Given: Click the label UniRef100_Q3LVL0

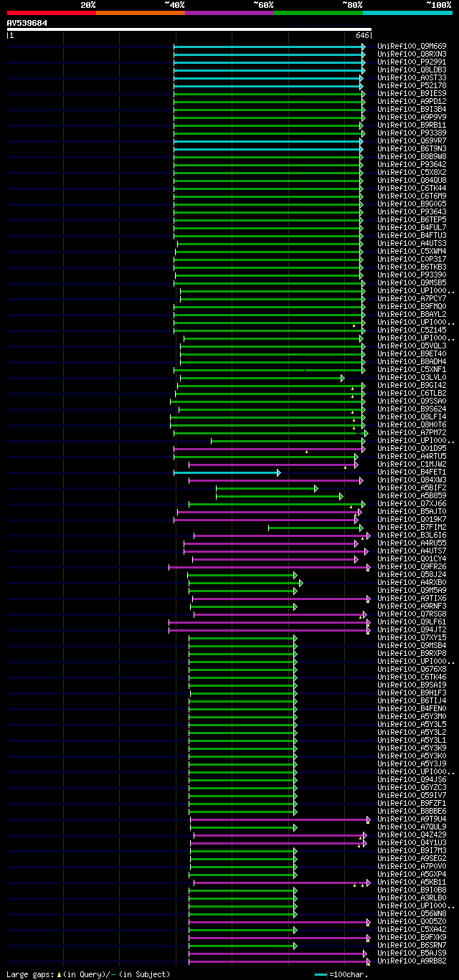Looking at the screenshot, I should 412,378.
